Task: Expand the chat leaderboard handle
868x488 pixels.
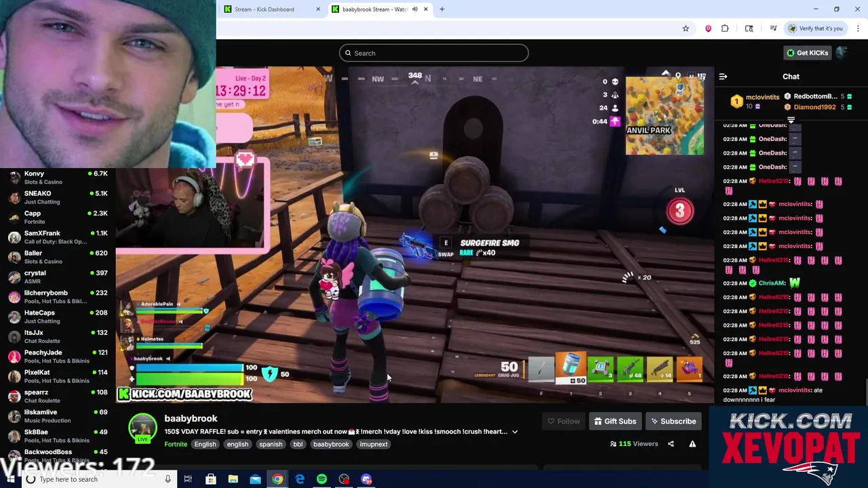Action: point(791,120)
